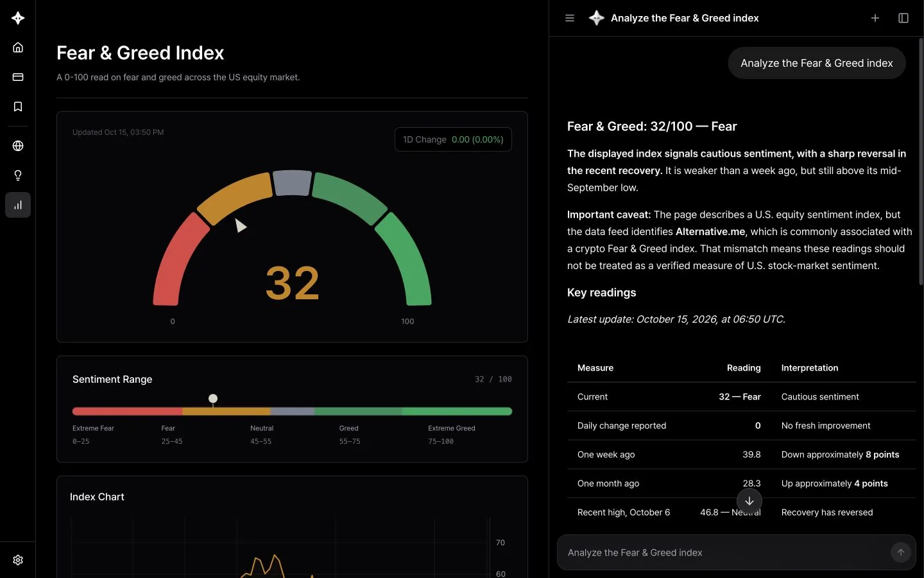Image resolution: width=924 pixels, height=578 pixels.
Task: Click the 'Fear' 25–45 range label
Action: pos(168,428)
